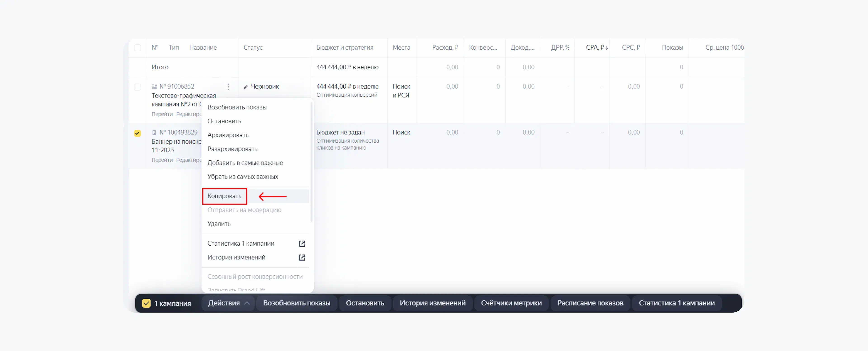Click 'Оптимизация количества кликов на кампанию' text

point(347,144)
